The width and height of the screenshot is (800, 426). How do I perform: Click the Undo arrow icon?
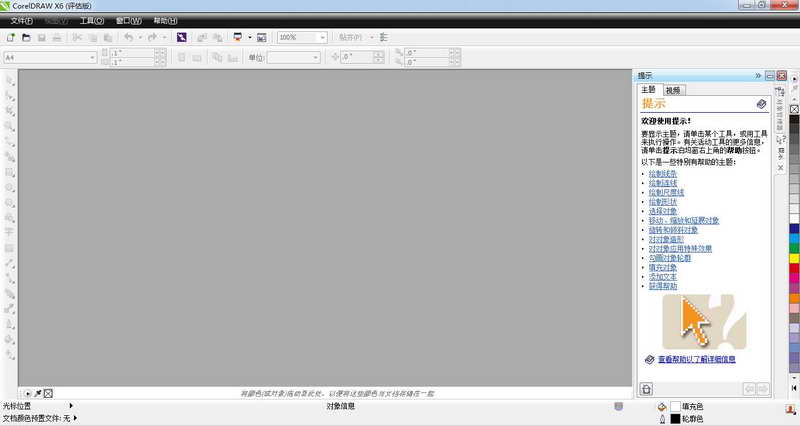(x=129, y=37)
